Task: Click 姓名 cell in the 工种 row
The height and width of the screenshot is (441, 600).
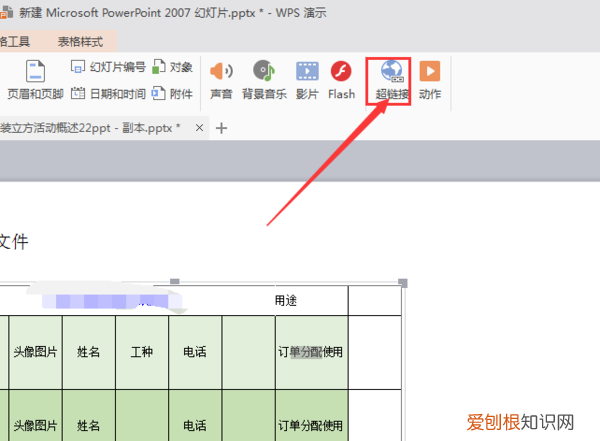Action: click(88, 352)
